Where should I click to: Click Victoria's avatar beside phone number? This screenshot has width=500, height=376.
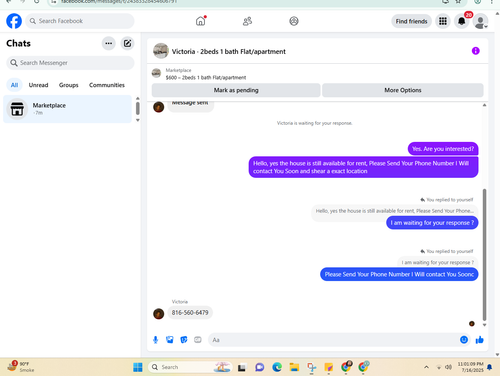[x=158, y=314]
